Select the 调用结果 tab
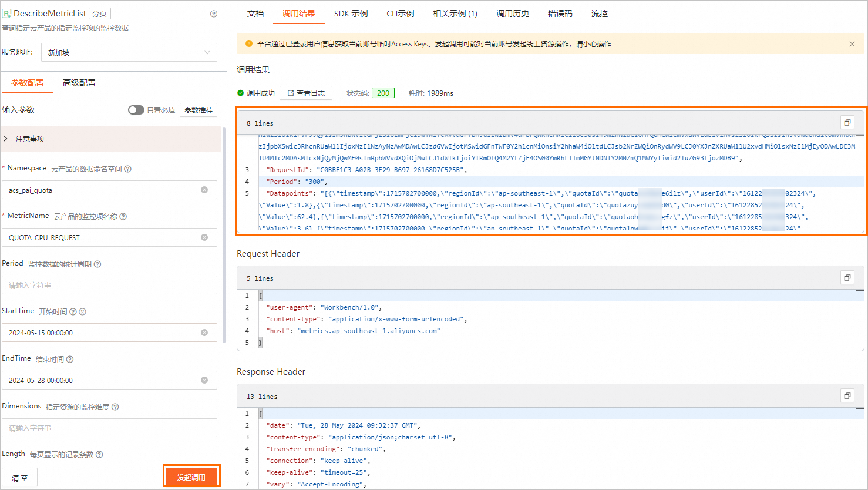Image resolution: width=868 pixels, height=490 pixels. tap(299, 14)
